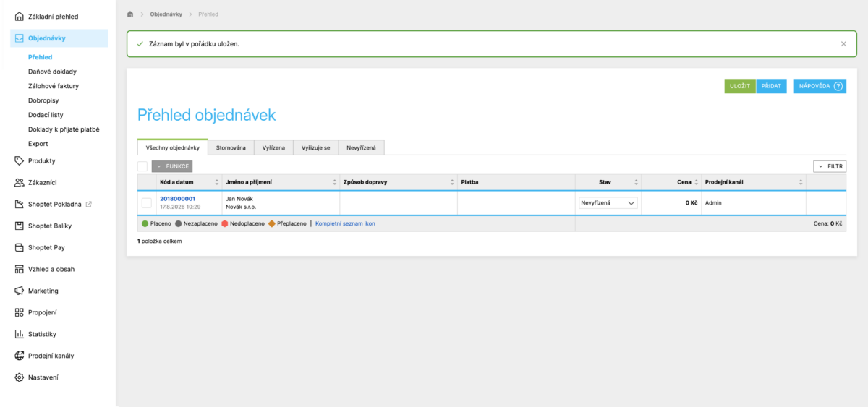Image resolution: width=868 pixels, height=407 pixels.
Task: Open Daňové doklady submenu item
Action: tap(52, 72)
